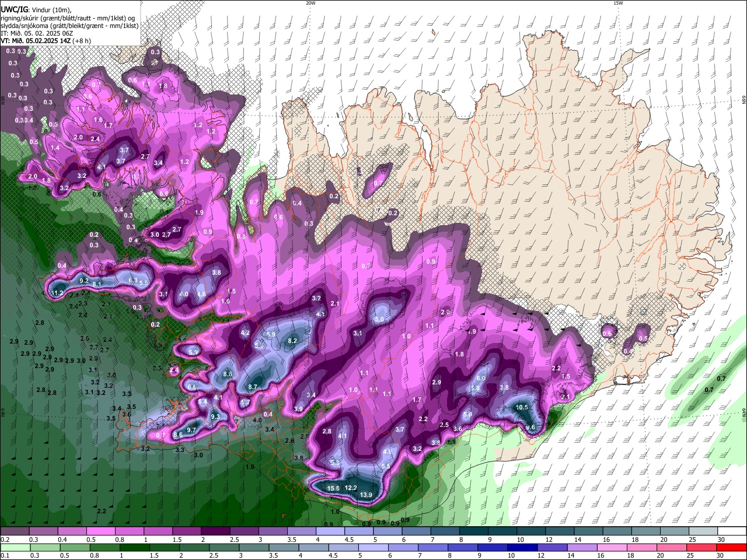The height and width of the screenshot is (560, 747).
Task: Click the slydda/snjókoma legend description line
Action: click(x=69, y=25)
